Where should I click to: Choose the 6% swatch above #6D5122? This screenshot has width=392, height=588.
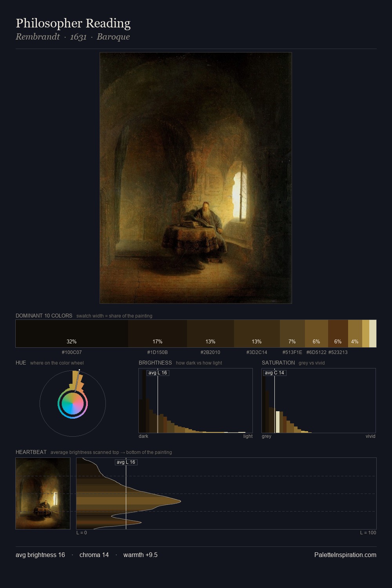pos(316,334)
